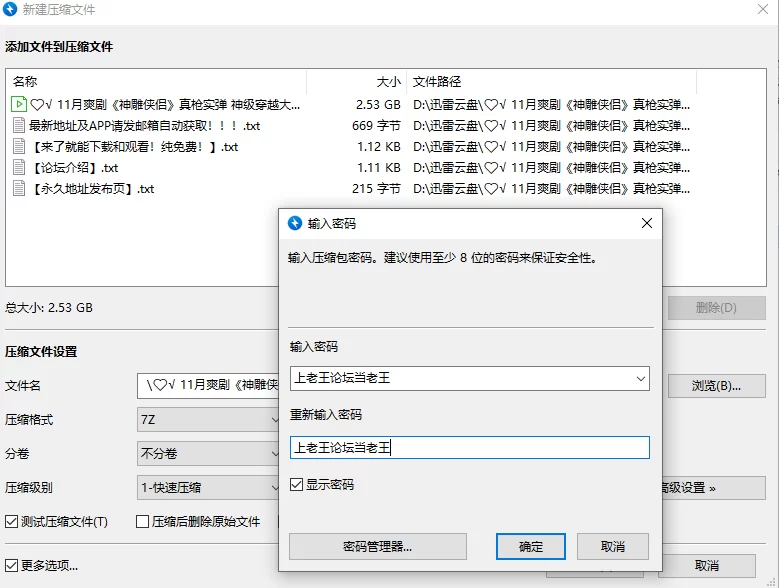Click the file icon beside 论坛介绍

18,168
